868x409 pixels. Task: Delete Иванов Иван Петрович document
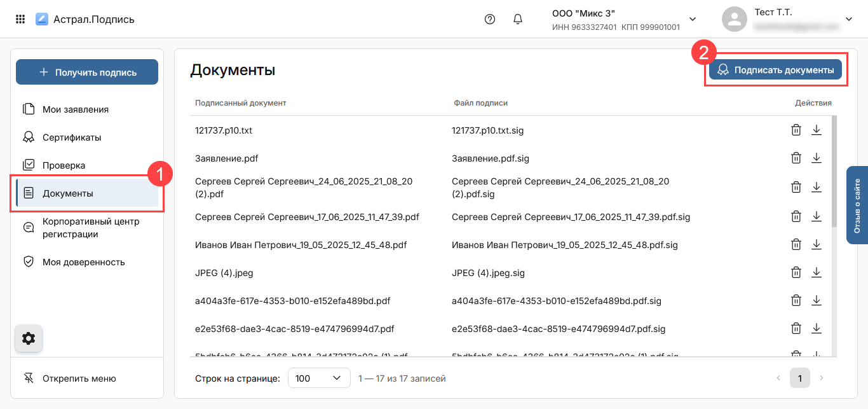coord(796,245)
